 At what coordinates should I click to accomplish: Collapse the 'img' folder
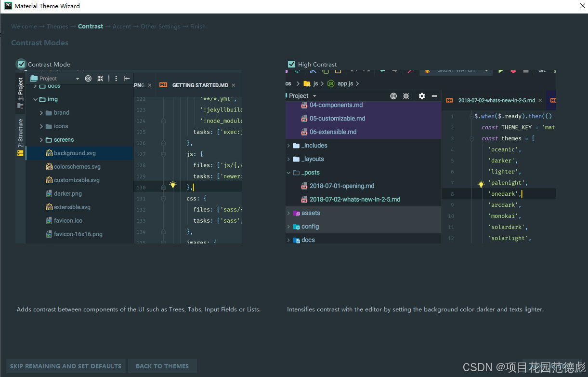[x=36, y=99]
